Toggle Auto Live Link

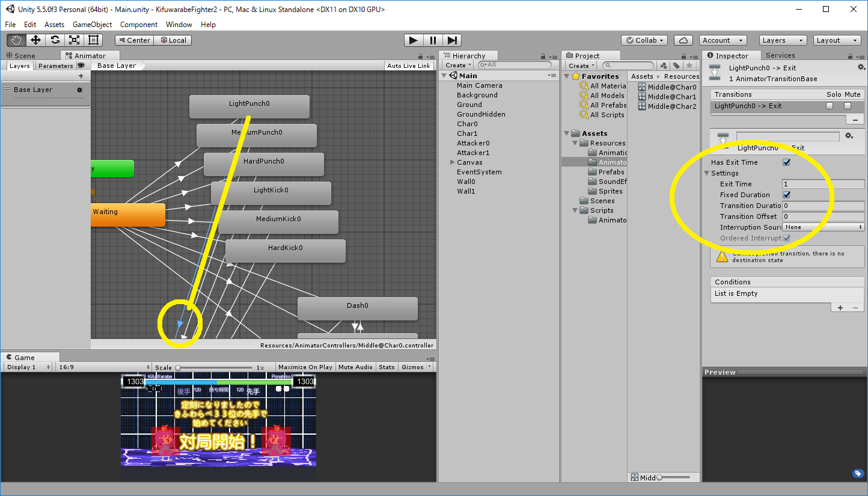tap(409, 66)
